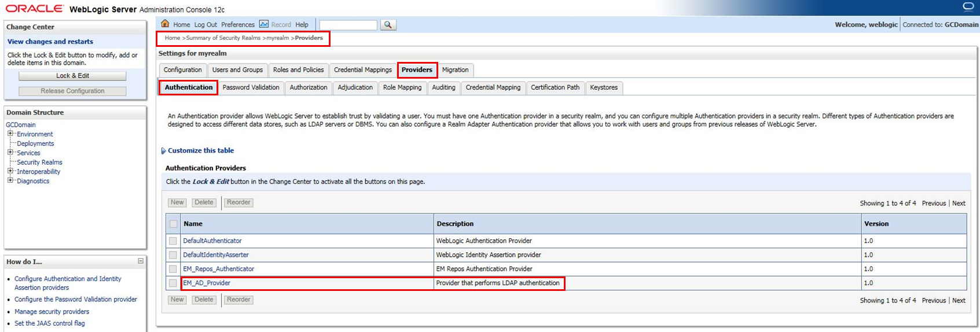
Task: Open the Authorization sub-tab
Action: (309, 87)
